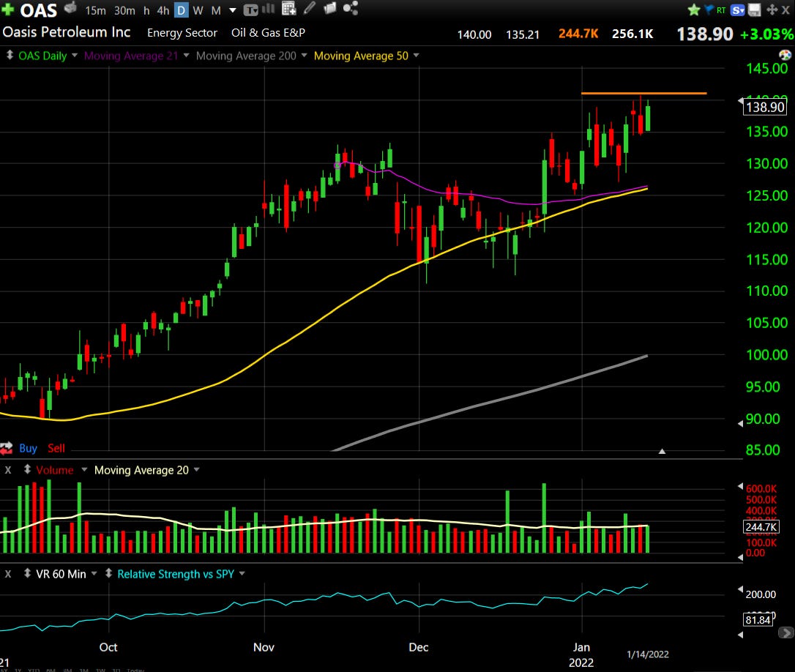Click reorder arrows beside Relative Strength vs SPY
This screenshot has width=795, height=672.
tap(108, 574)
